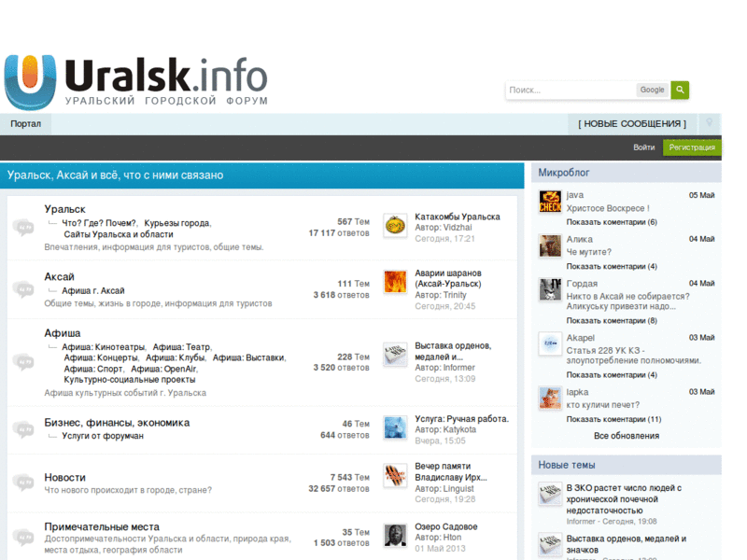Viewport: 747px width, 560px height.
Task: Open the Уральск forum
Action: (x=64, y=209)
